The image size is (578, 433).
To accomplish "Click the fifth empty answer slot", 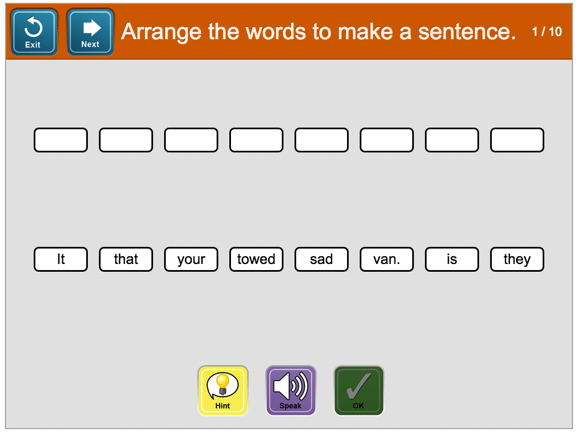I will [x=321, y=140].
